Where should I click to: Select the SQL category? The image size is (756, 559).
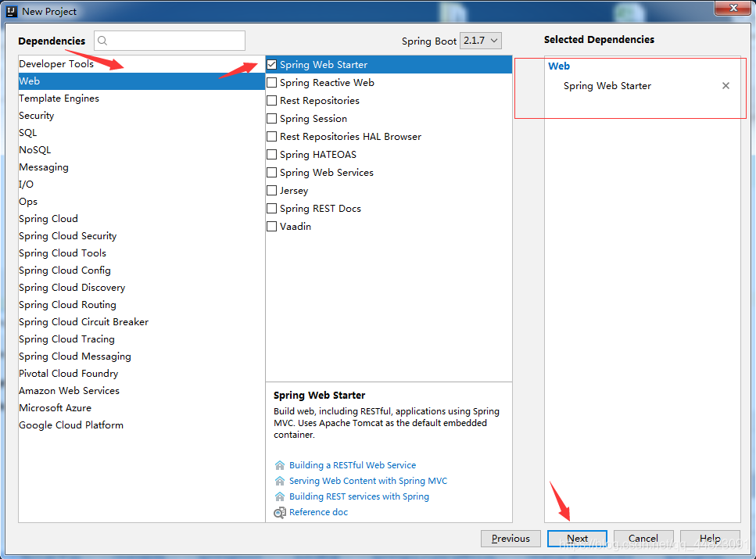(142, 133)
